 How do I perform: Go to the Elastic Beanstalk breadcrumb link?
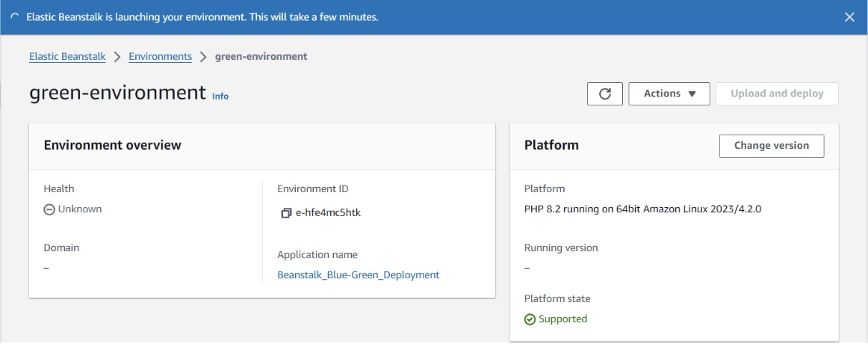click(x=67, y=56)
